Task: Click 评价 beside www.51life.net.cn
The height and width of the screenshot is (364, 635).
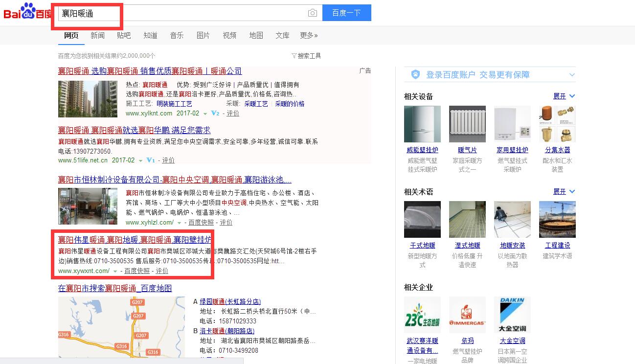Action: [168, 160]
